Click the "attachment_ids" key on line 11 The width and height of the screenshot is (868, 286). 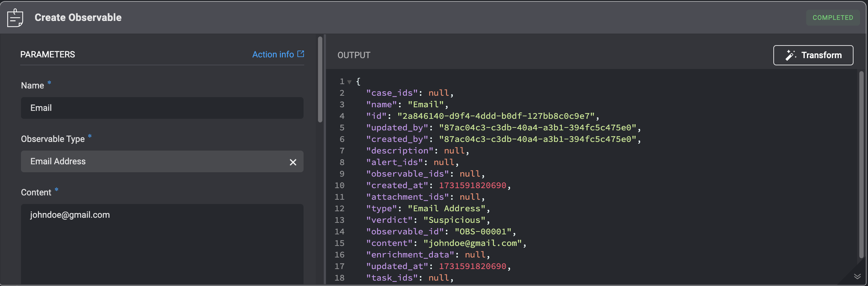tap(408, 197)
